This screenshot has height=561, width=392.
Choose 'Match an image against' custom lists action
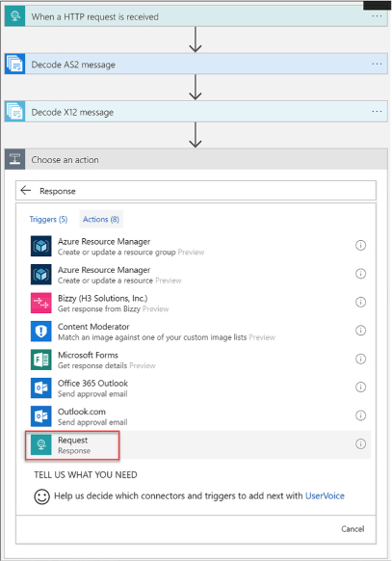pyautogui.click(x=152, y=337)
